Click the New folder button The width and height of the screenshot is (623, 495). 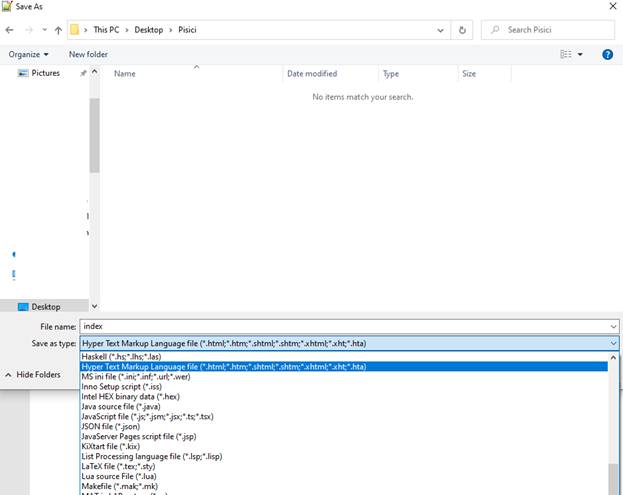click(88, 54)
